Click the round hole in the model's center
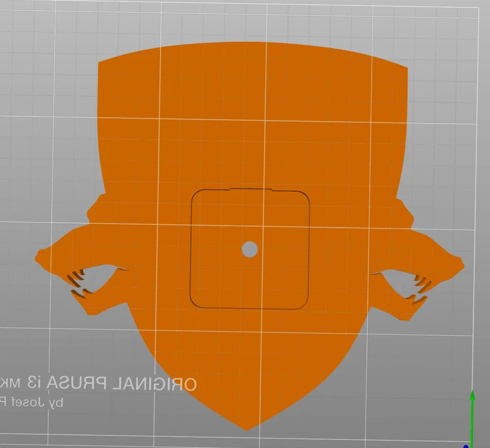This screenshot has width=490, height=448. [x=250, y=249]
